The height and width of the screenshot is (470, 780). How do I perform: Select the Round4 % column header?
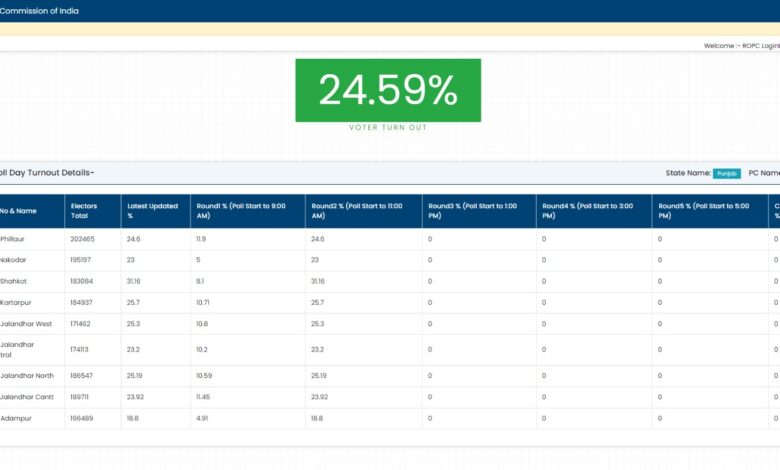(588, 210)
